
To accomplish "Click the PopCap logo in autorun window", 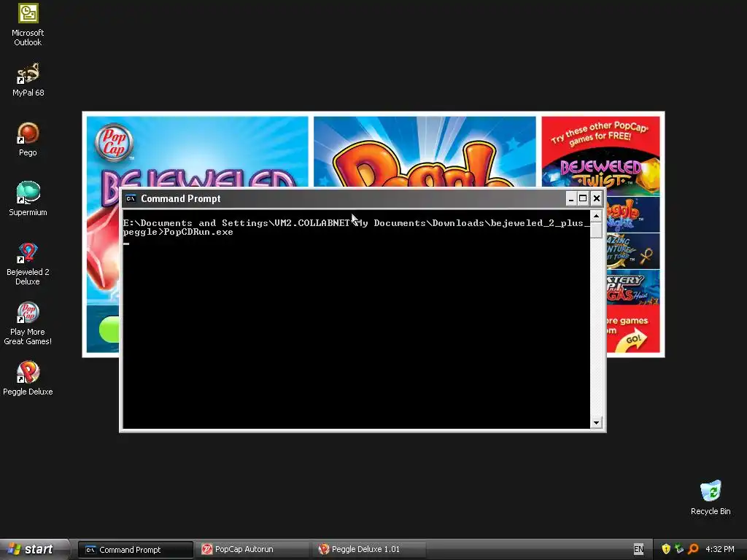I will (x=114, y=142).
